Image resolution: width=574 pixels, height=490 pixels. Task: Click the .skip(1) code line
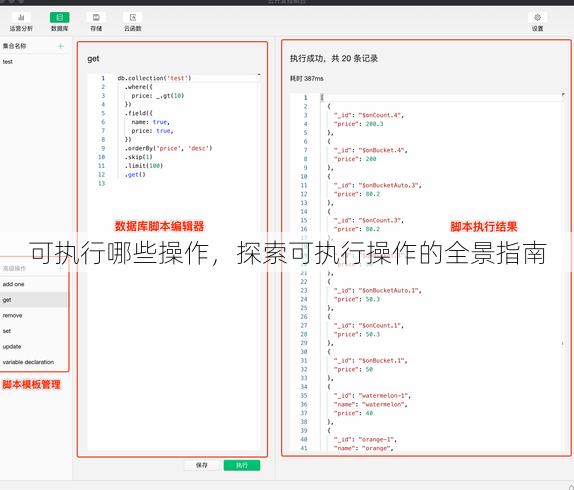[x=138, y=157]
